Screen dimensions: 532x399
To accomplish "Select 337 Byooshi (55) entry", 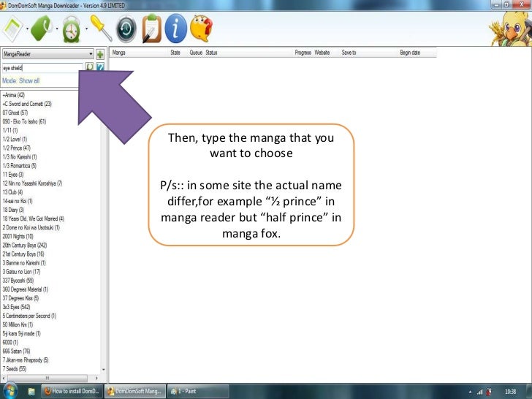I will coord(18,281).
